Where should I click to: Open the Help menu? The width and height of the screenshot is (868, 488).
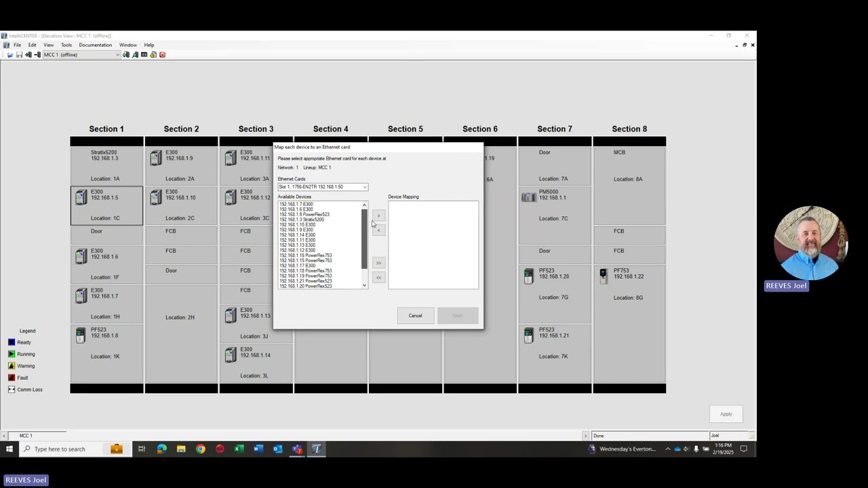(149, 45)
